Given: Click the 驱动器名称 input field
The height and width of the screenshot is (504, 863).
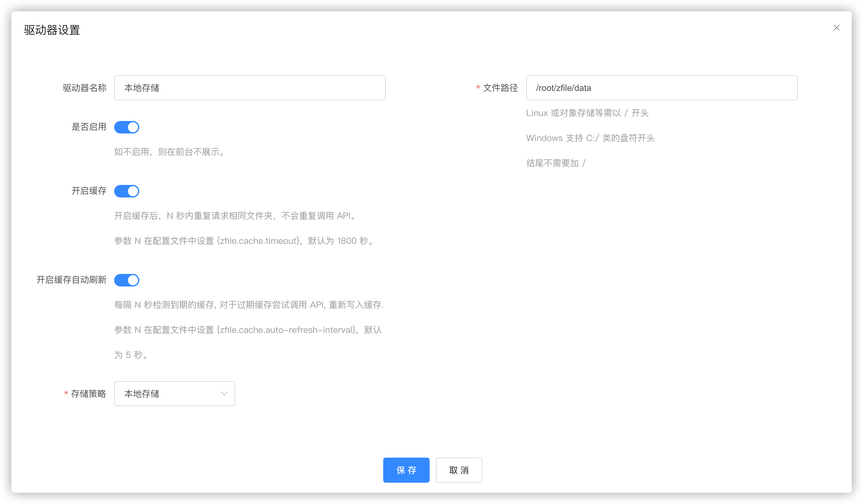Looking at the screenshot, I should (250, 88).
